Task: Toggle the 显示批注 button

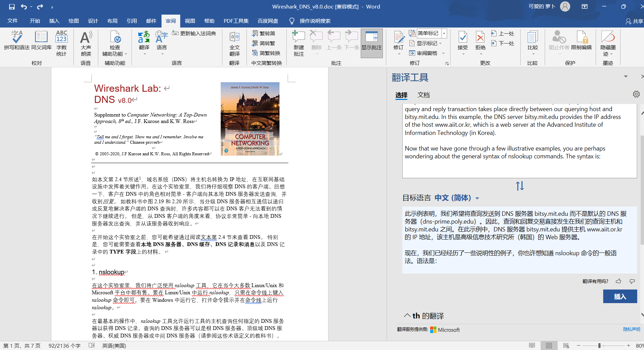Action: pyautogui.click(x=372, y=43)
